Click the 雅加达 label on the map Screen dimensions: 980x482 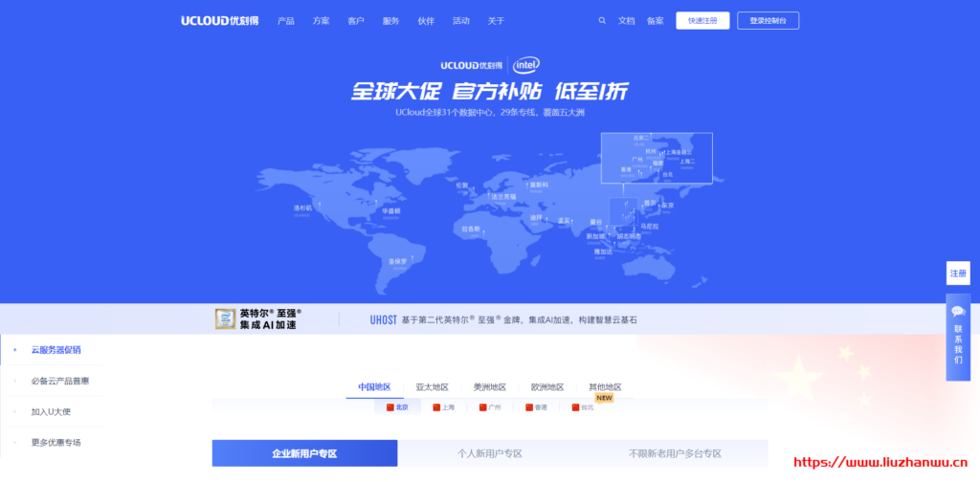[603, 252]
